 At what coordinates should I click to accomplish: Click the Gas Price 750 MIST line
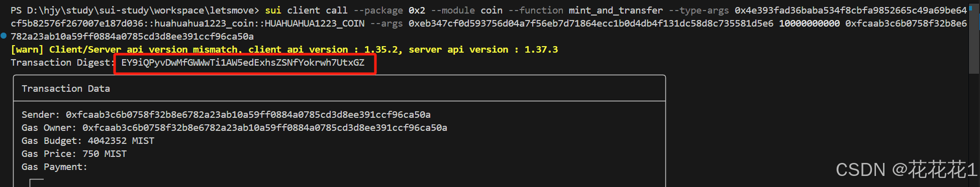74,154
